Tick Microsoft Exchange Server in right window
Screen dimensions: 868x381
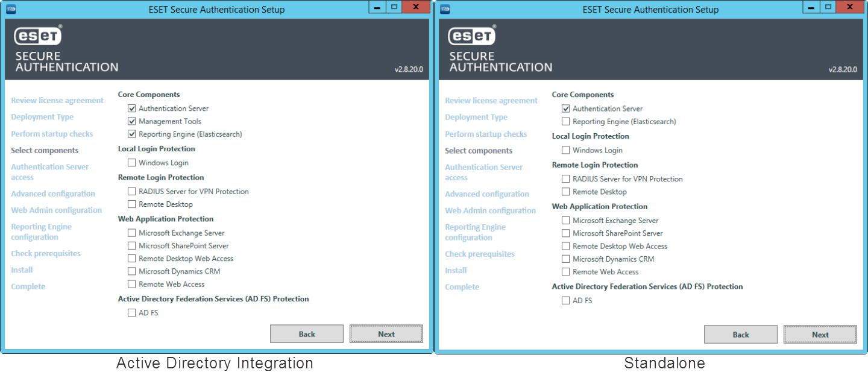(x=565, y=221)
